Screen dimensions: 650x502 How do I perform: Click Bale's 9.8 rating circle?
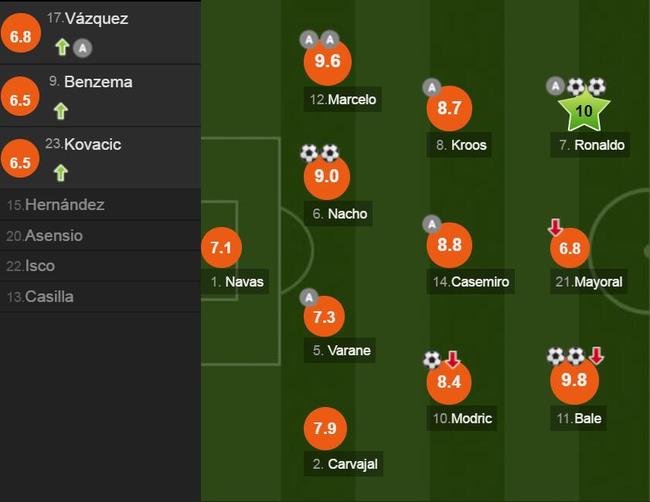pyautogui.click(x=574, y=380)
